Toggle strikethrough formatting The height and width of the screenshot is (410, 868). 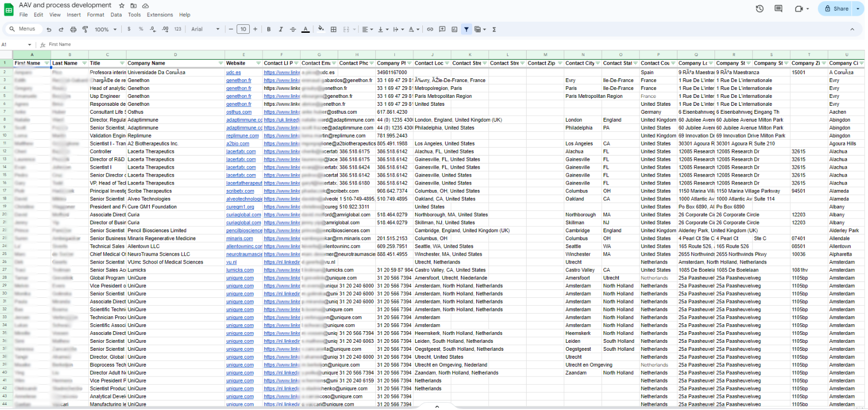293,30
